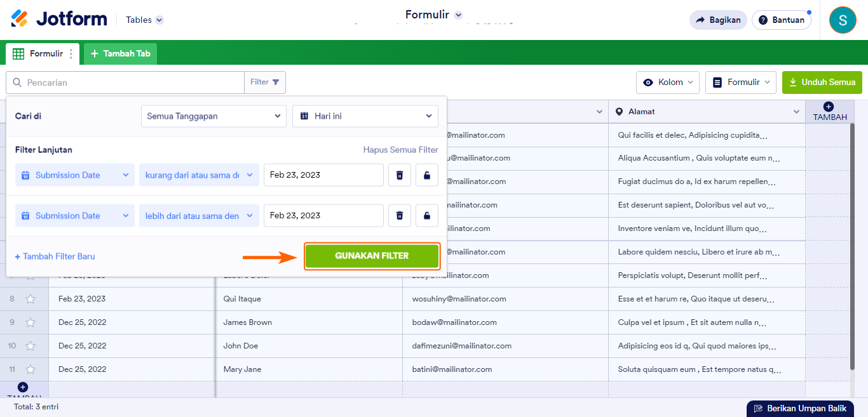Expand the Hari ini date dropdown
Screen dimensions: 868x417
pos(365,116)
